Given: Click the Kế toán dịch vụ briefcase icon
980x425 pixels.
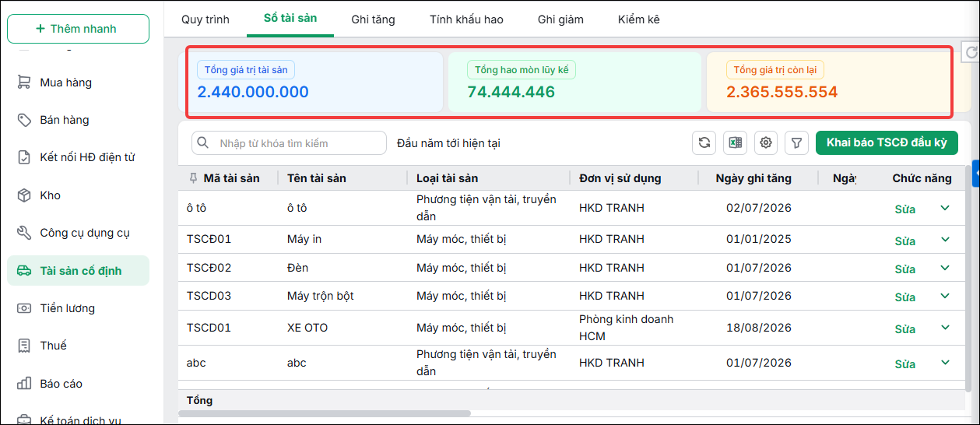Looking at the screenshot, I should (24, 420).
